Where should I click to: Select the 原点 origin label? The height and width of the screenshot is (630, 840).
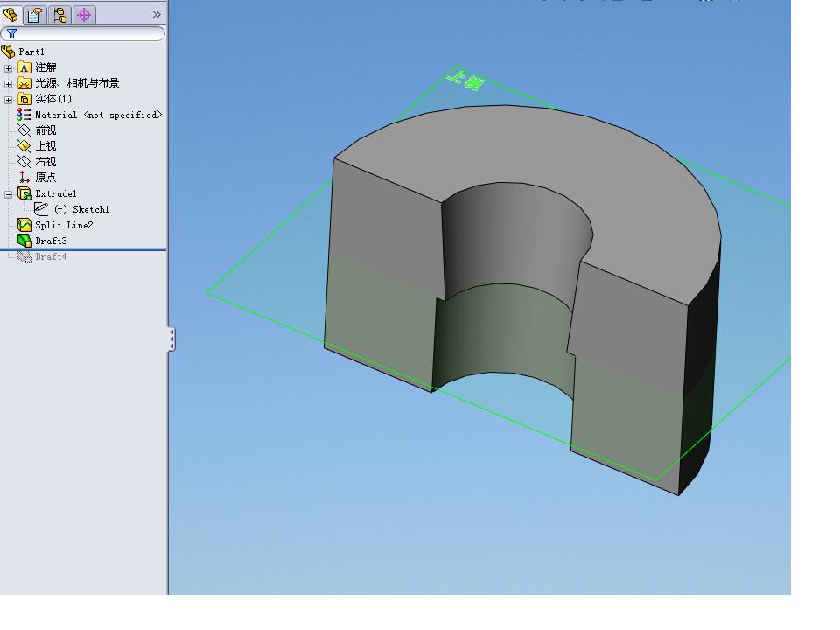pyautogui.click(x=45, y=177)
